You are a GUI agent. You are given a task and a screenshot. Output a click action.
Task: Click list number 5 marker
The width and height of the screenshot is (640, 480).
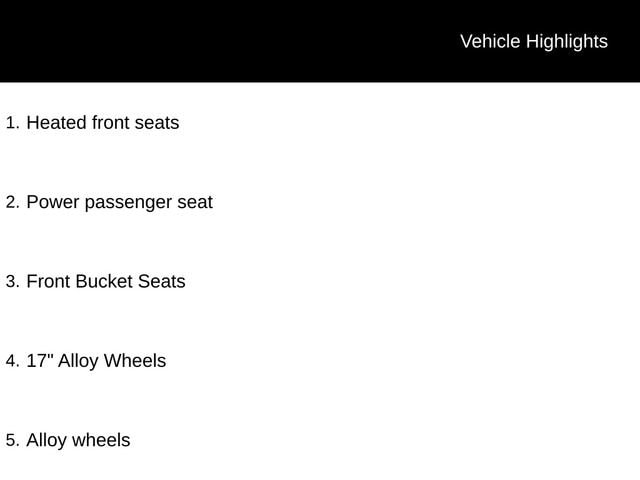[12, 440]
